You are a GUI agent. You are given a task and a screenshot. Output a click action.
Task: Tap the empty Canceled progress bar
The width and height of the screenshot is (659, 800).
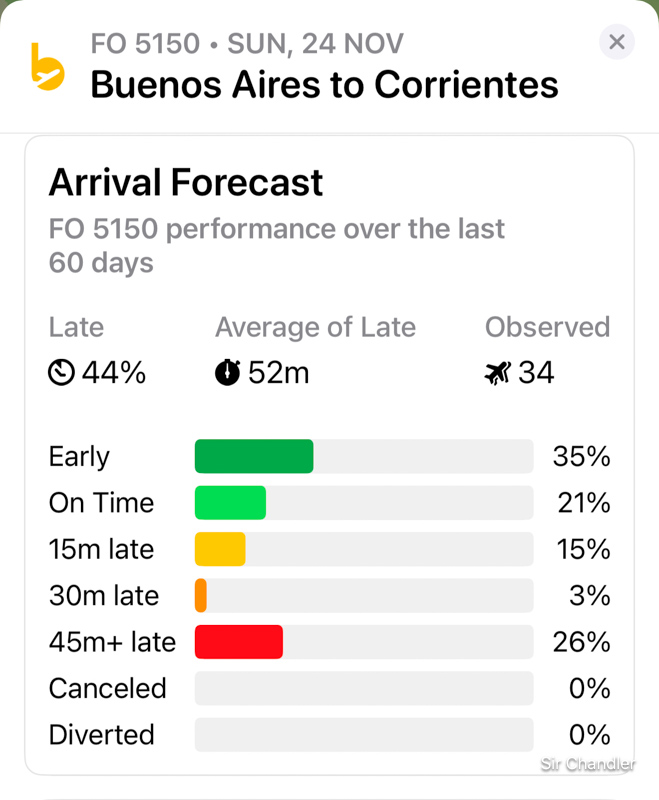click(x=364, y=689)
